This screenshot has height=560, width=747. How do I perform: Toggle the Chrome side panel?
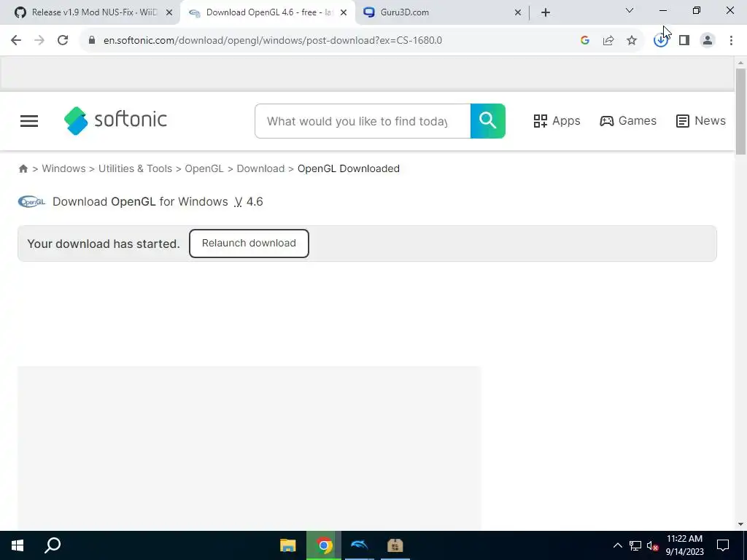pos(684,41)
